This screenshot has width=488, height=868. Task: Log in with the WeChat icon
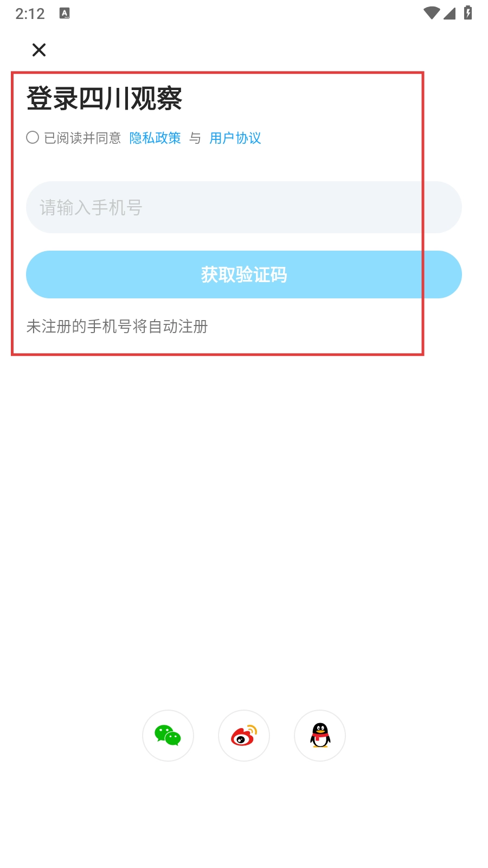point(168,736)
